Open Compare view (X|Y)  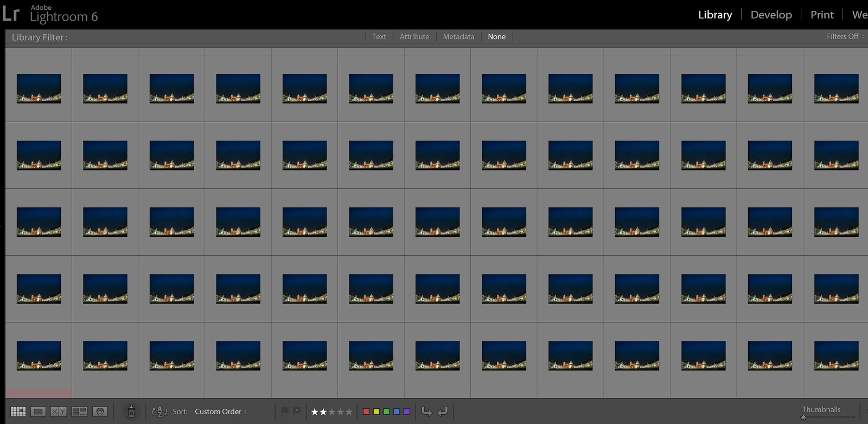[59, 412]
